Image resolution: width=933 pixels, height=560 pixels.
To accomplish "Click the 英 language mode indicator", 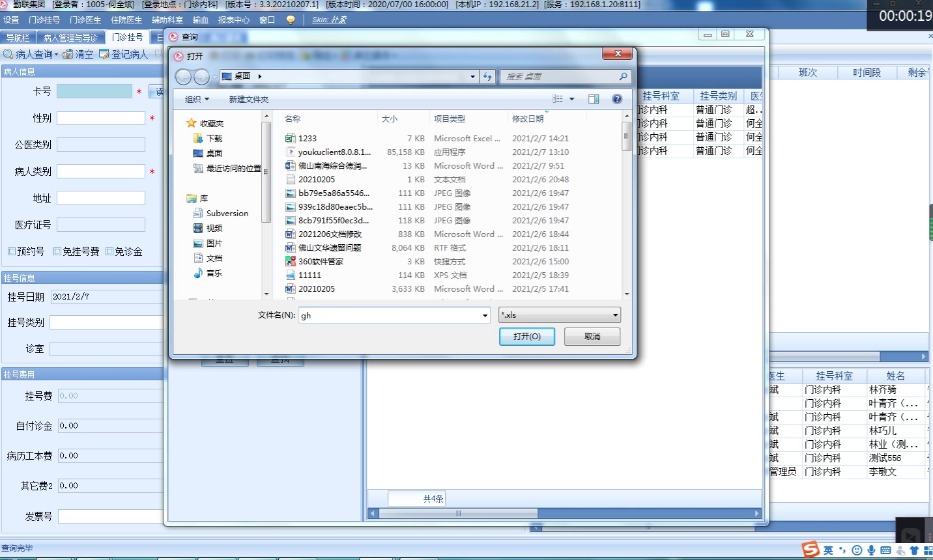I will pos(828,550).
